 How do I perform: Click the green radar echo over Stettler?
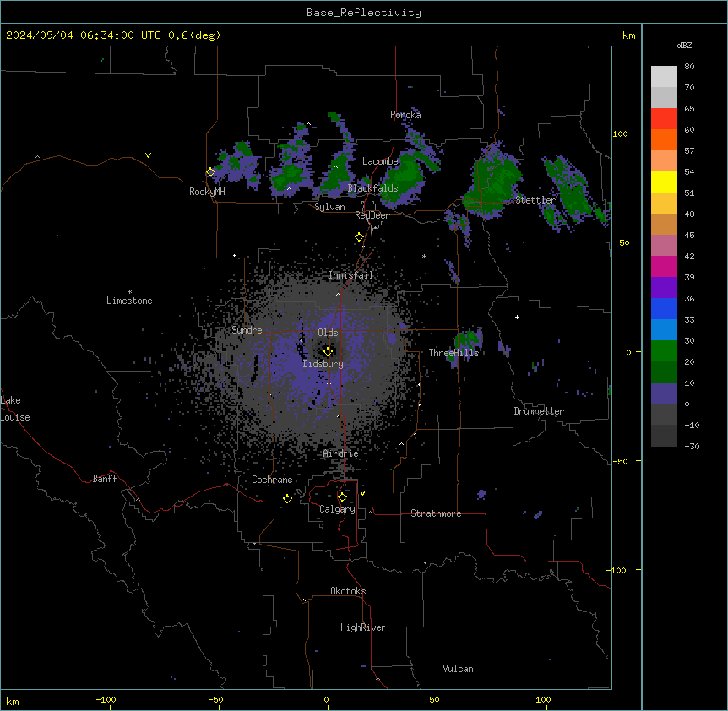click(x=495, y=181)
